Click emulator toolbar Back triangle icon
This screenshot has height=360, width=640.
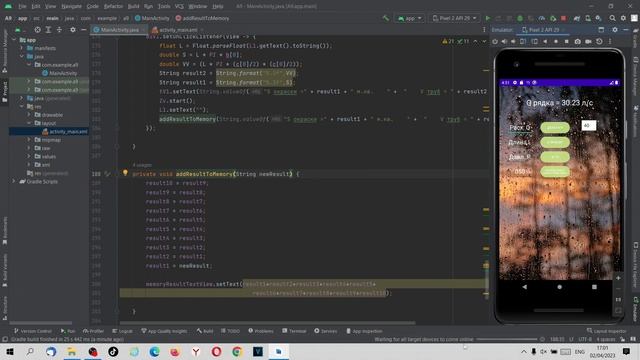point(545,41)
